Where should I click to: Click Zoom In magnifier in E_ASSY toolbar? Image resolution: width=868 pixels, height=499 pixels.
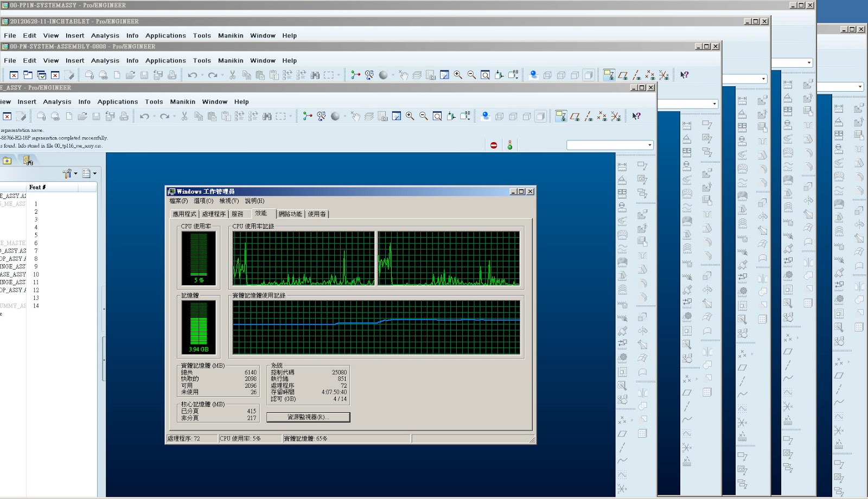coord(410,116)
